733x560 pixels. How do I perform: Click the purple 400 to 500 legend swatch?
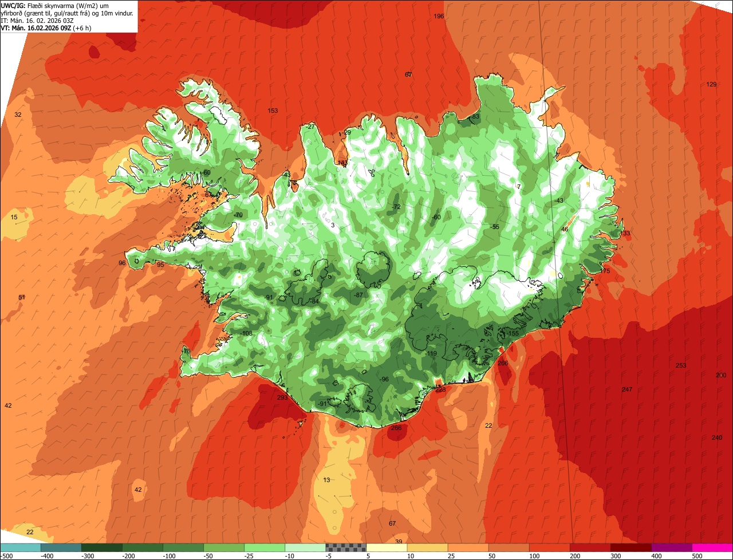[671, 547]
